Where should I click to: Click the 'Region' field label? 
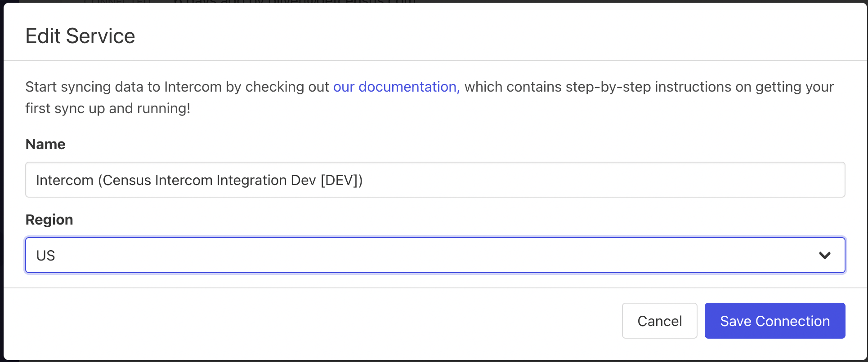(x=49, y=220)
